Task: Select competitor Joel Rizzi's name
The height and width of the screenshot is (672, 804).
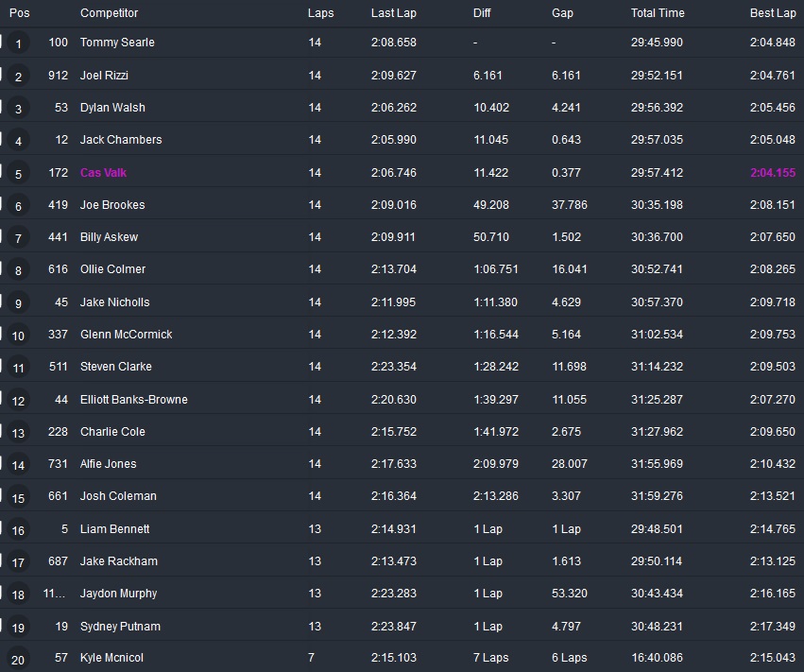Action: click(x=104, y=76)
